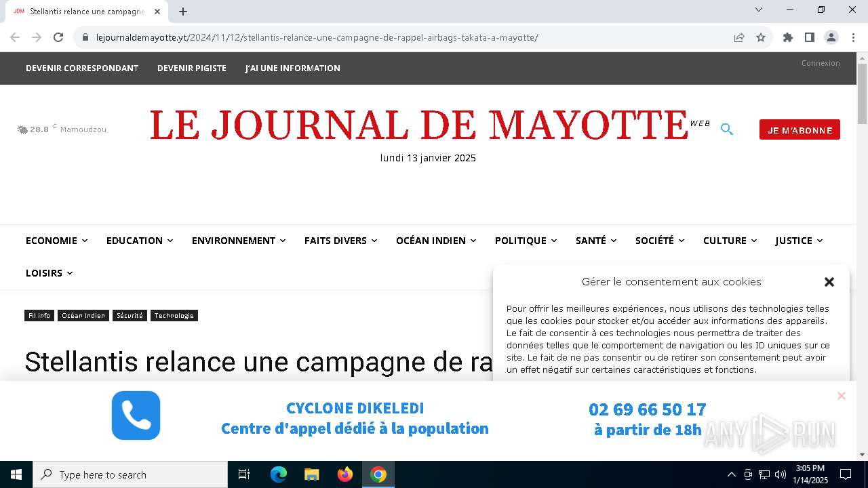868x488 pixels.
Task: Open the Fil info category tag
Action: pos(39,315)
